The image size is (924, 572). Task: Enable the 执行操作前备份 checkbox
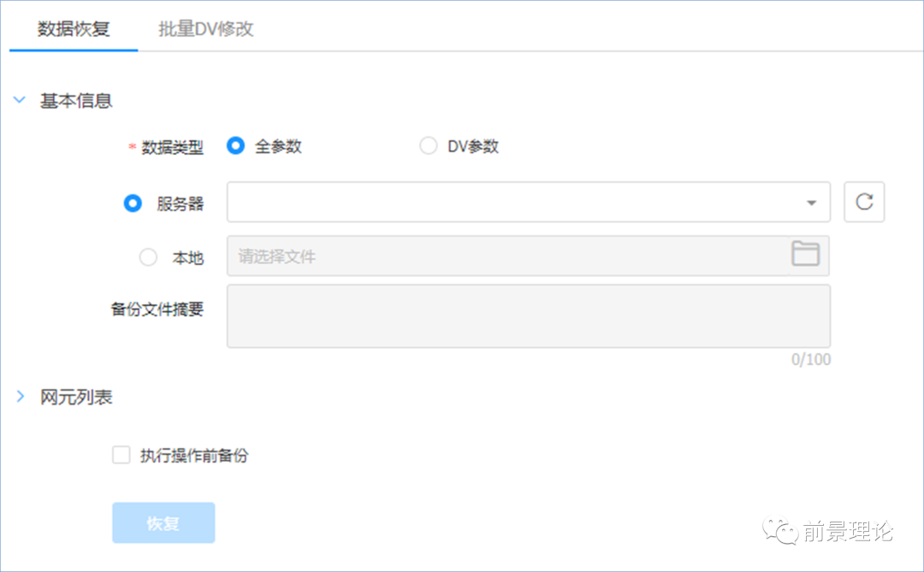121,456
